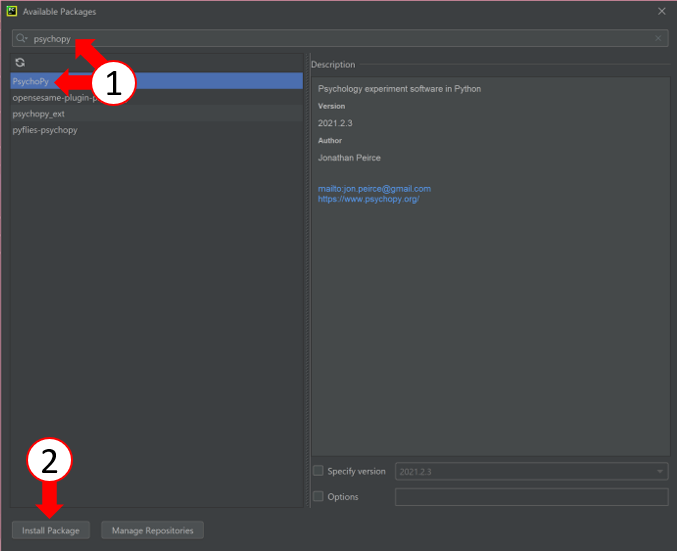The width and height of the screenshot is (677, 551).
Task: Open Manage Repositories
Action: tap(153, 530)
